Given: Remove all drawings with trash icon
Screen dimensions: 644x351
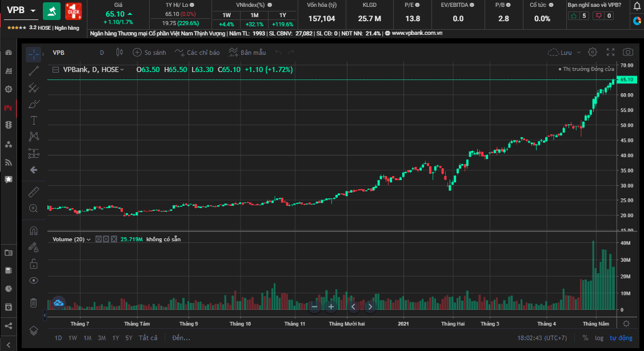Looking at the screenshot, I should [x=34, y=302].
